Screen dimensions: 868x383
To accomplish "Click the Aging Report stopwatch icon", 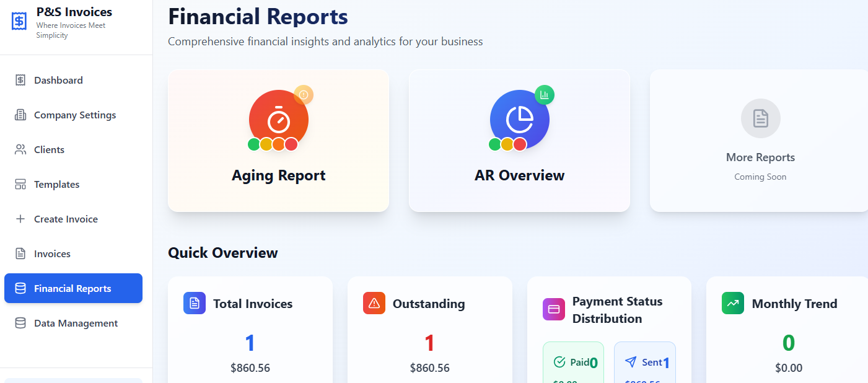I will pos(278,119).
